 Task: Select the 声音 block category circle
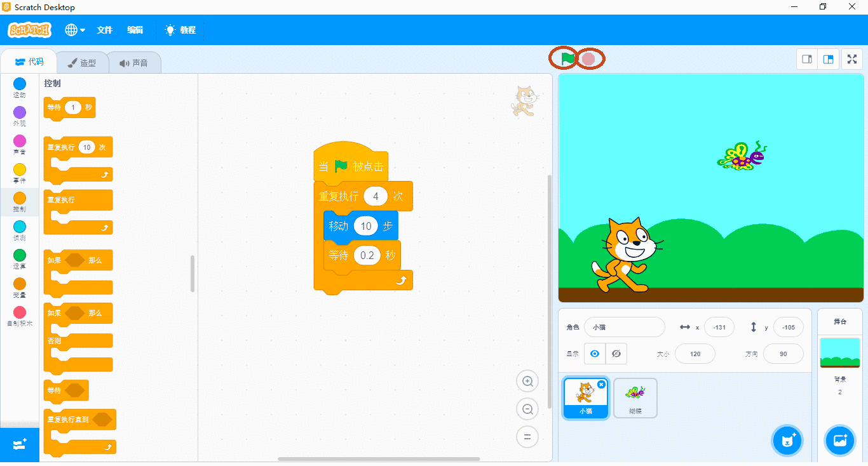pyautogui.click(x=20, y=141)
